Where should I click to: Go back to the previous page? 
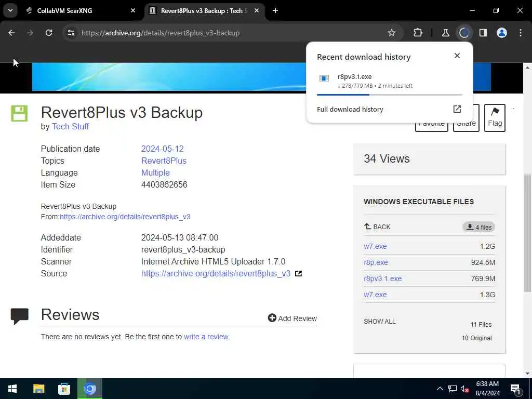pos(11,33)
